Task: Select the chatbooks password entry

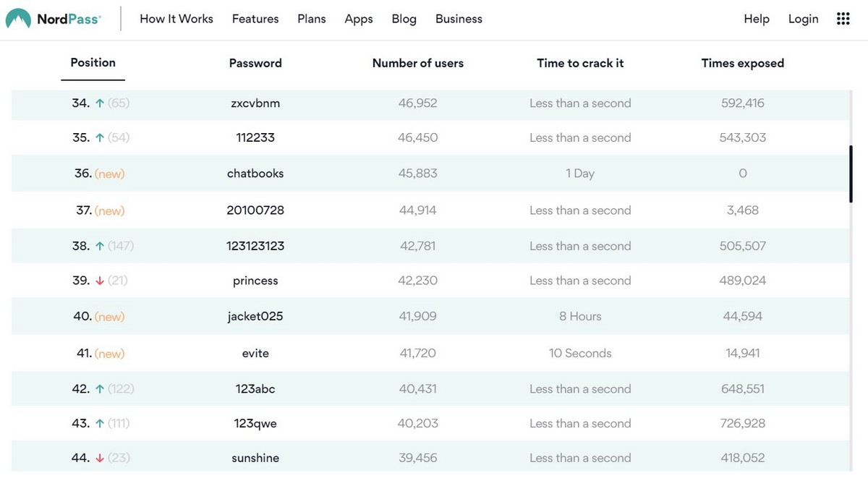Action: coord(255,174)
